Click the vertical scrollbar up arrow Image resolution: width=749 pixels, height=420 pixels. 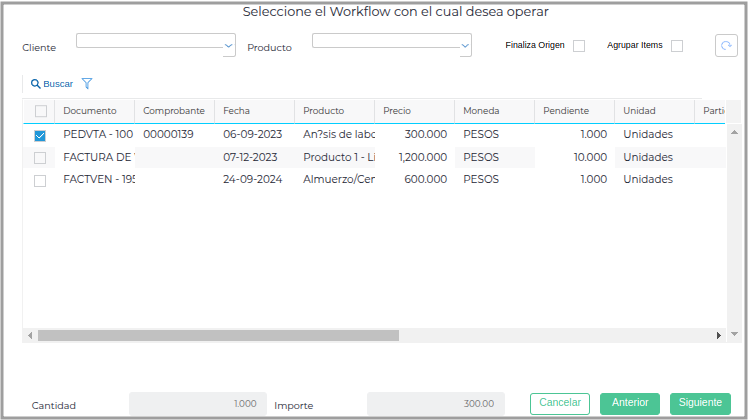[x=734, y=132]
